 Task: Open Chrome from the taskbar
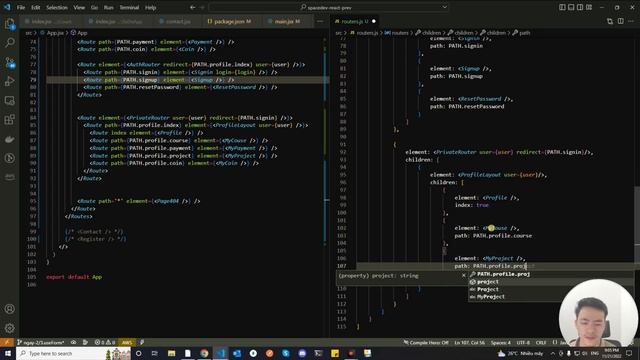(204, 353)
